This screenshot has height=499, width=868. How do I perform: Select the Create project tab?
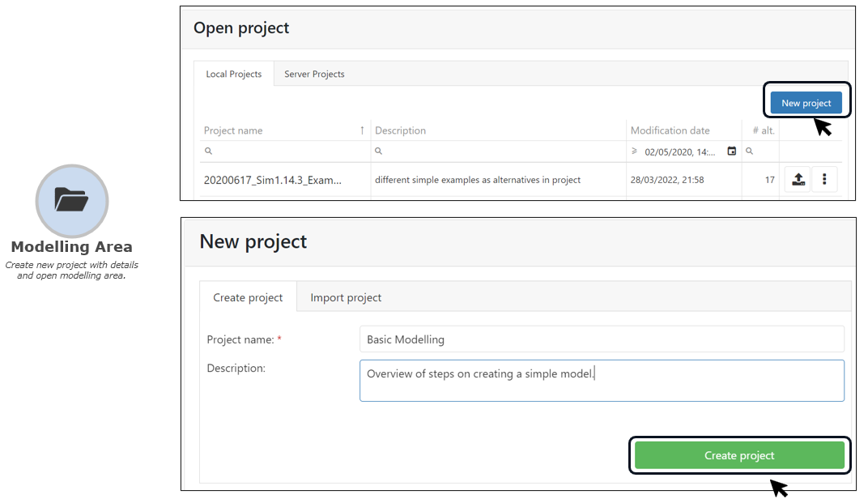pos(248,297)
